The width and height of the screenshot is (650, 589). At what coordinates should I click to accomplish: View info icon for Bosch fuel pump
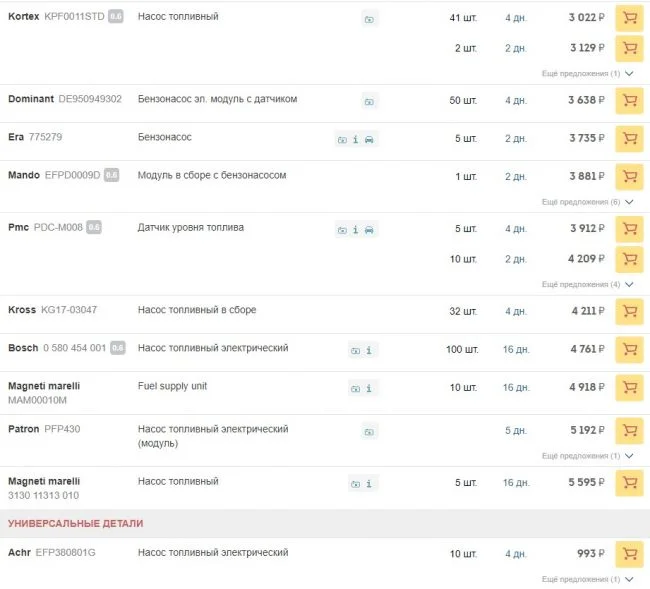click(369, 350)
